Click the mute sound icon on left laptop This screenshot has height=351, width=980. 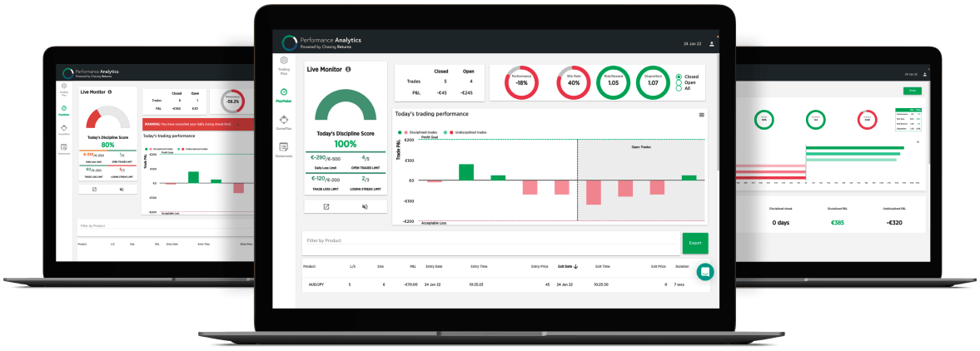pos(122,189)
